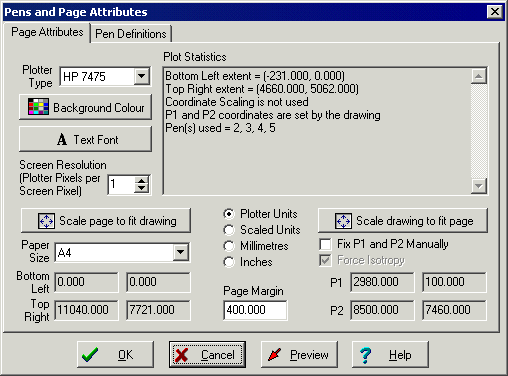The height and width of the screenshot is (376, 508).
Task: Click the Scale drawing to fit page icon
Action: pyautogui.click(x=343, y=221)
